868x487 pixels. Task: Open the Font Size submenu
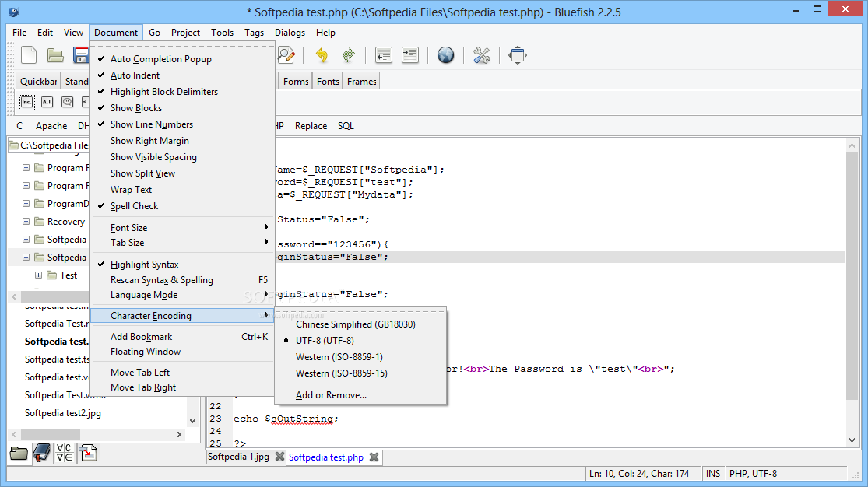click(182, 227)
